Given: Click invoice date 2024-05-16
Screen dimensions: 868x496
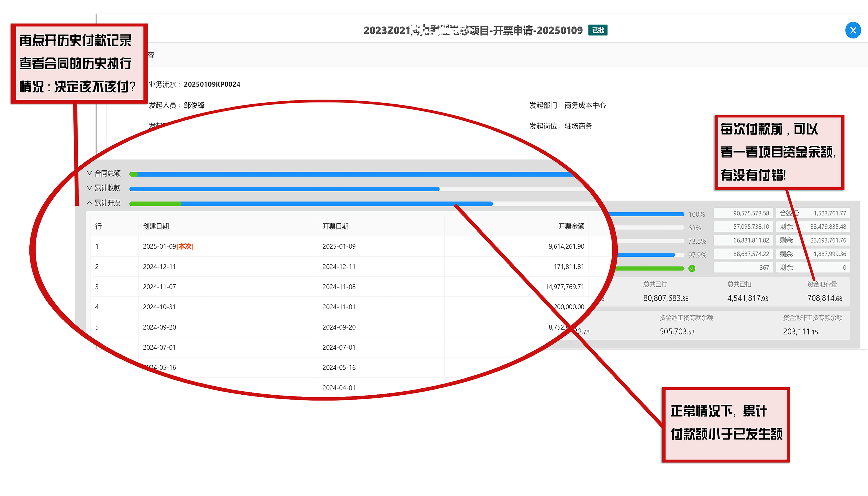Looking at the screenshot, I should (x=339, y=367).
